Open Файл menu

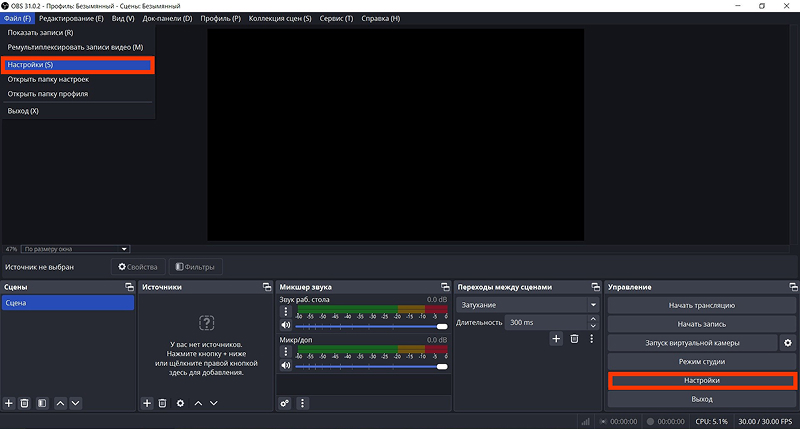pyautogui.click(x=17, y=18)
